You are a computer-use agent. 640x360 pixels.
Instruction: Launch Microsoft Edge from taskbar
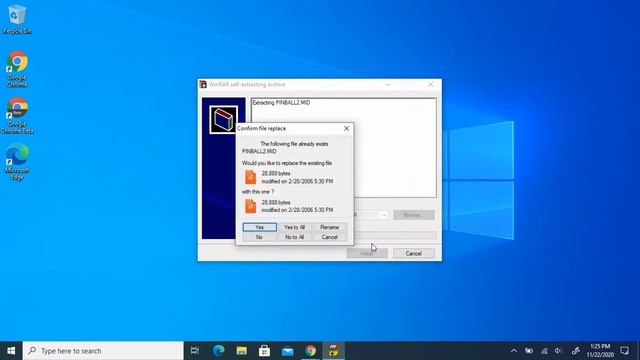click(x=218, y=351)
